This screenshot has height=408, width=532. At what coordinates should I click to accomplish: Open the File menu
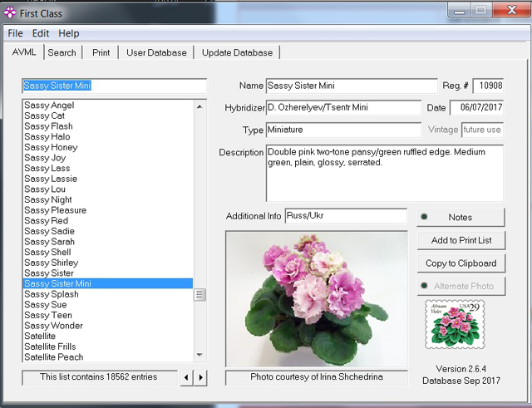coord(15,33)
